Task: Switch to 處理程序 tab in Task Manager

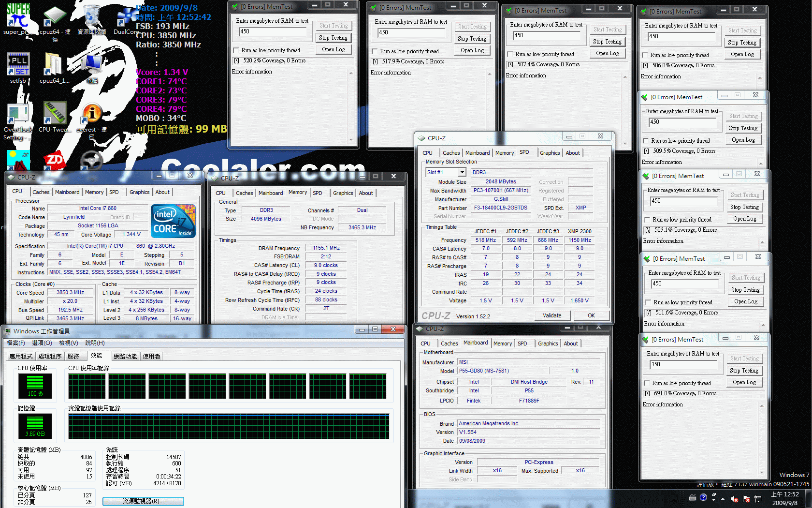Action: (50, 357)
